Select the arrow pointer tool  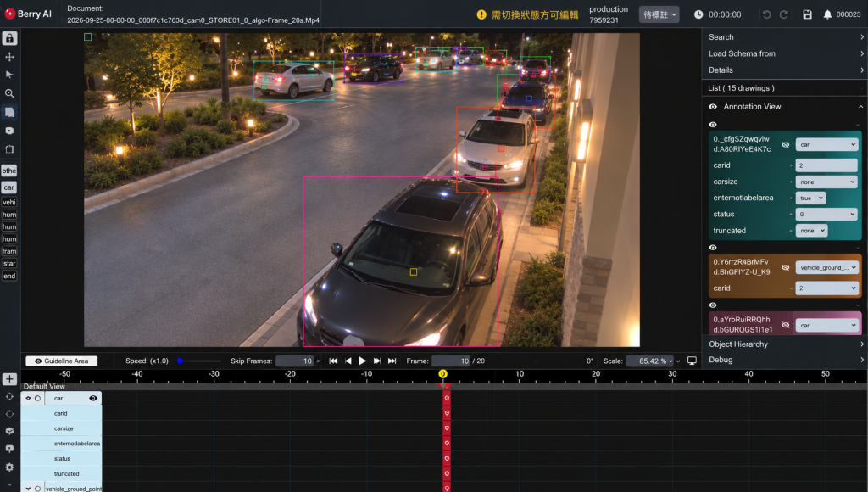(x=9, y=75)
